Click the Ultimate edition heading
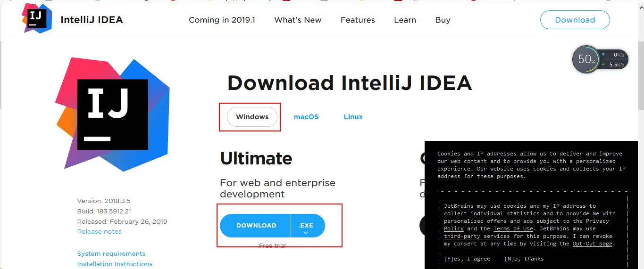 [256, 158]
